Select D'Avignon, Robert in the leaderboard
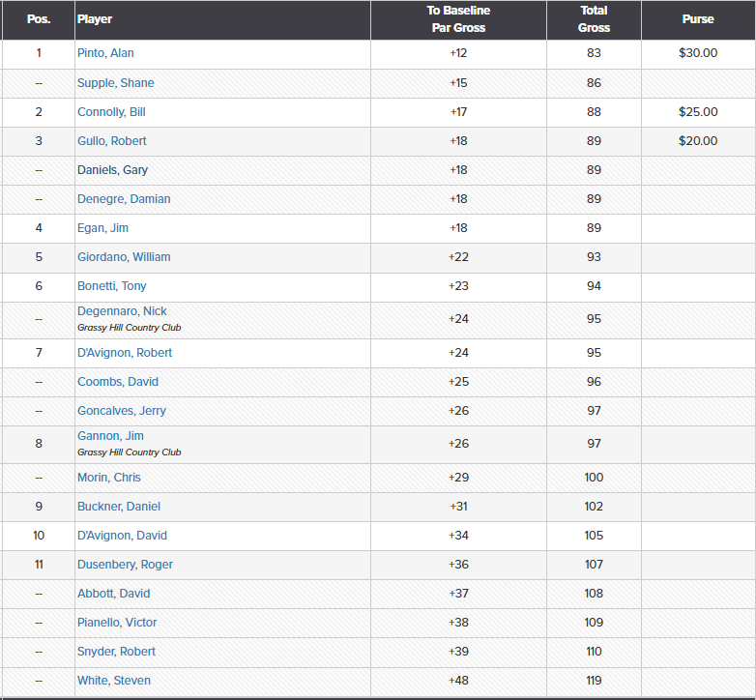The height and width of the screenshot is (700, 756). coord(125,353)
